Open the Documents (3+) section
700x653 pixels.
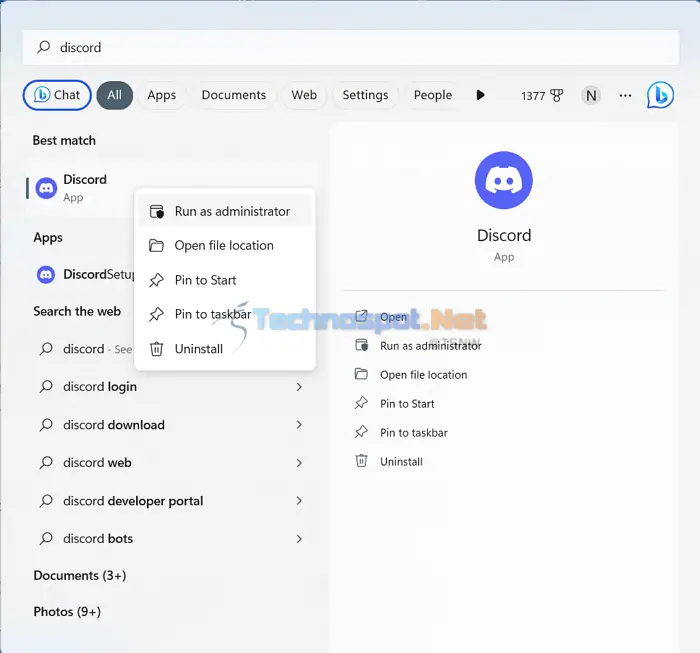coord(80,576)
